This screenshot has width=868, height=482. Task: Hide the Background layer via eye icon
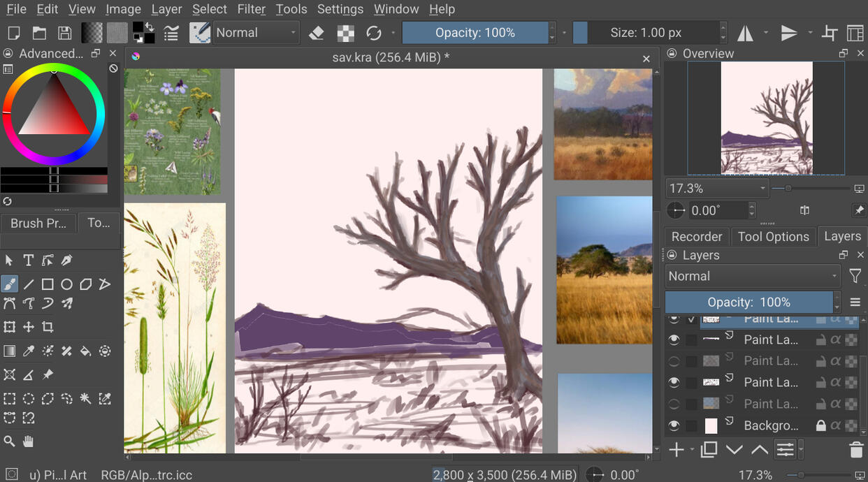(x=674, y=425)
